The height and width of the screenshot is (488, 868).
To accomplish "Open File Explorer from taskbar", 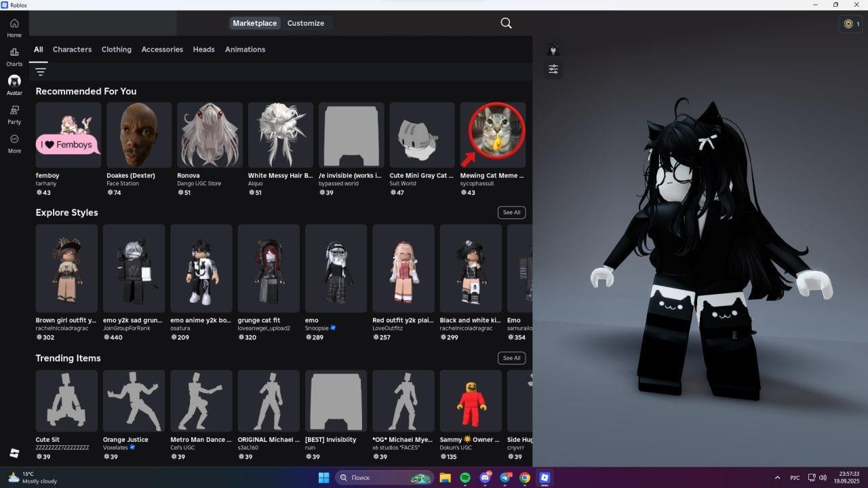I will click(446, 478).
